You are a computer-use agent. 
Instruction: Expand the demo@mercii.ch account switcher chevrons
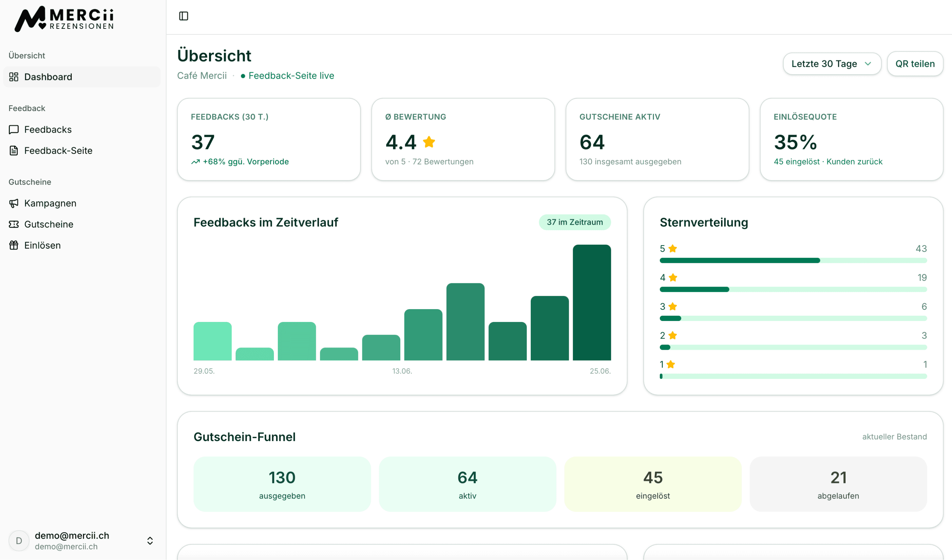(150, 541)
